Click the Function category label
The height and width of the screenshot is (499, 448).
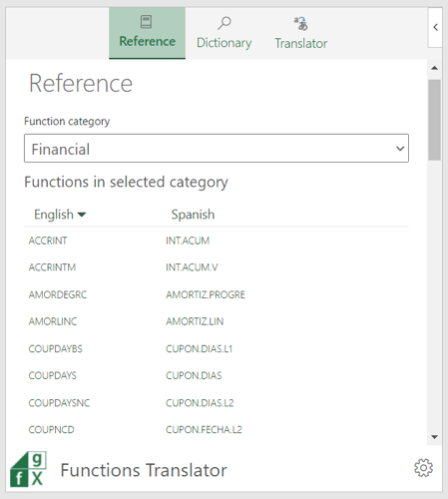(x=67, y=121)
